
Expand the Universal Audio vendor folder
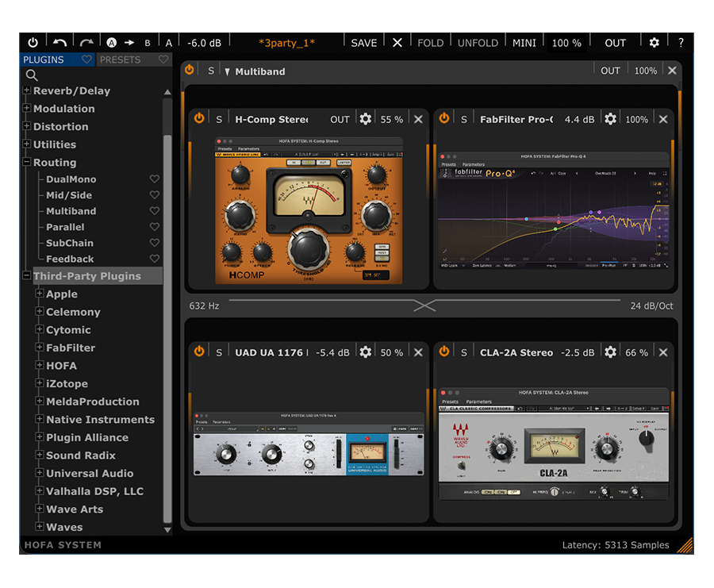(40, 473)
